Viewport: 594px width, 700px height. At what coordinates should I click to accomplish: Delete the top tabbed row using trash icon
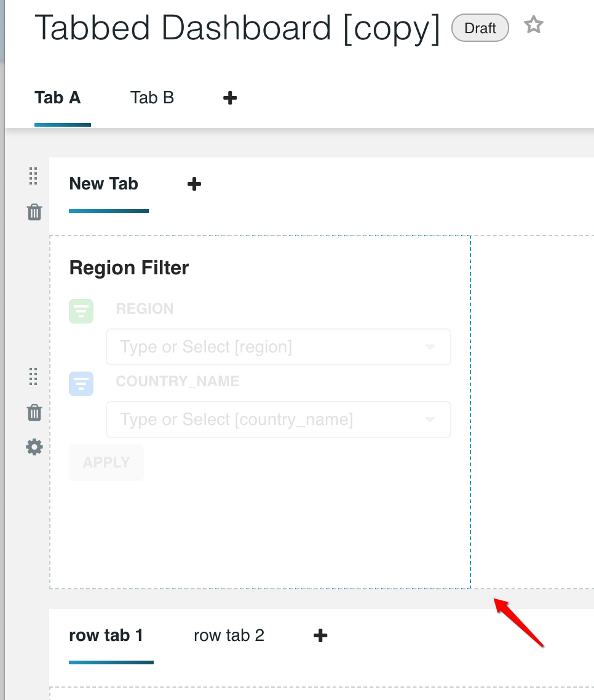[34, 212]
